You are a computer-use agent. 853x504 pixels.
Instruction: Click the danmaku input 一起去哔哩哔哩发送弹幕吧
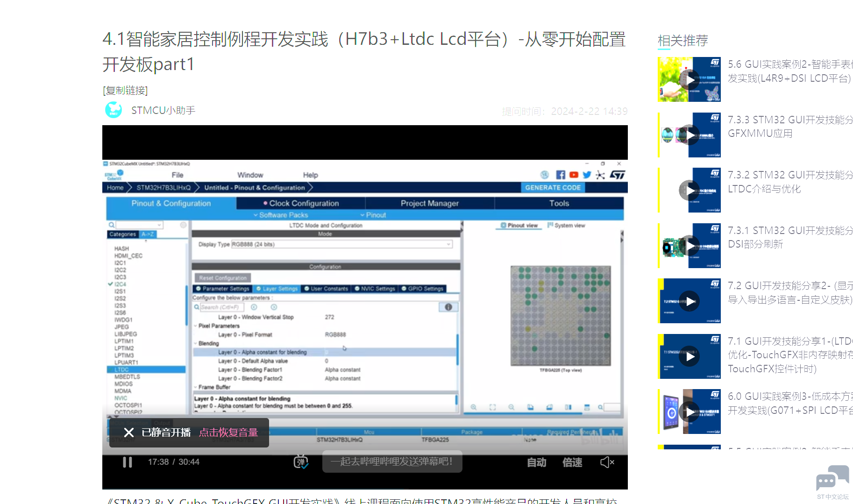392,461
